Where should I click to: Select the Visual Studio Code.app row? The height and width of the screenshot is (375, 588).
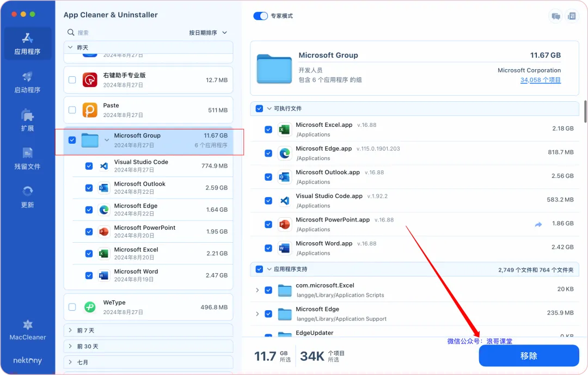click(x=415, y=201)
